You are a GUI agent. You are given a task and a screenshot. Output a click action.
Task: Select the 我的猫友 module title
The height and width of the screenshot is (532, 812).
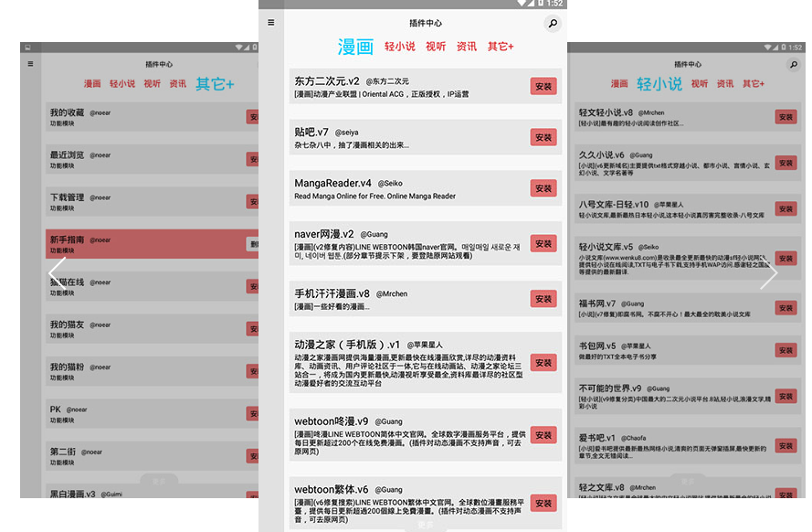[67, 325]
